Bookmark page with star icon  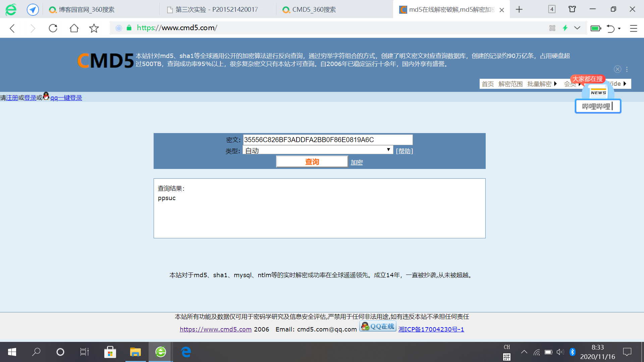(x=94, y=28)
